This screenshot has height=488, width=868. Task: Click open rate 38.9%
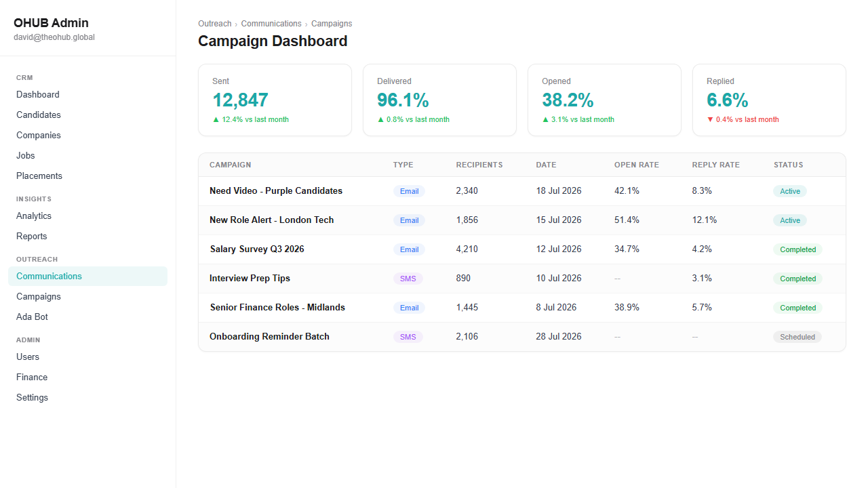627,308
